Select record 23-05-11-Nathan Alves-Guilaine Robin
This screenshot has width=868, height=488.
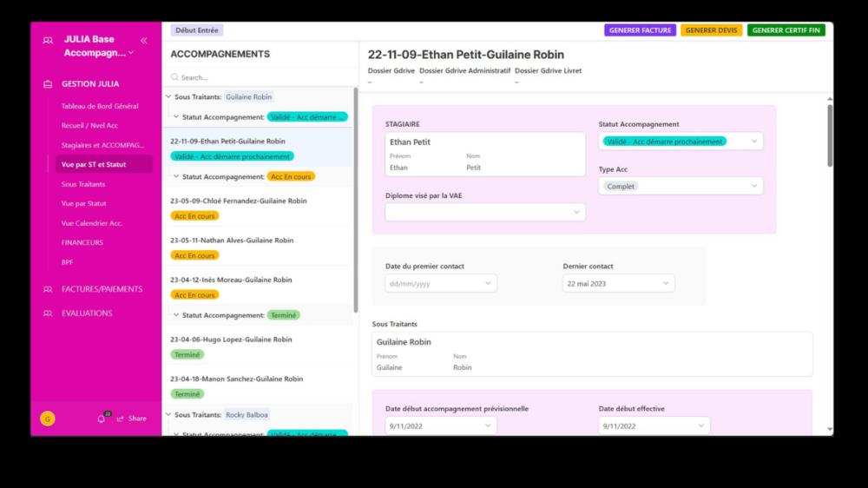tap(258, 247)
